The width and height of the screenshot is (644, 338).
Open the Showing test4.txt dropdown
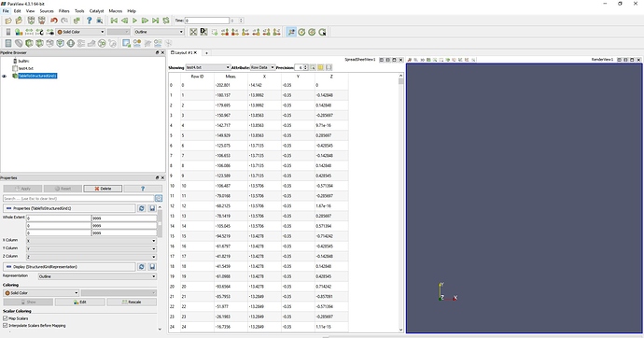click(x=208, y=67)
